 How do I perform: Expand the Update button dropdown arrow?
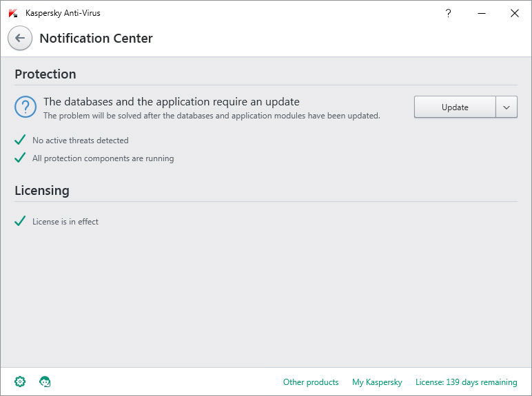coord(507,107)
